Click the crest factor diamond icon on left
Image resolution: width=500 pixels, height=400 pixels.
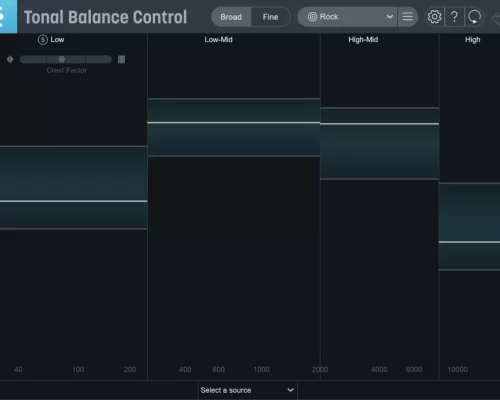(x=10, y=59)
